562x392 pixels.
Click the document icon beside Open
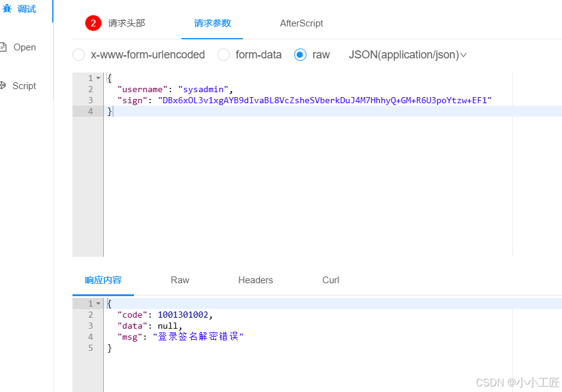click(x=3, y=47)
